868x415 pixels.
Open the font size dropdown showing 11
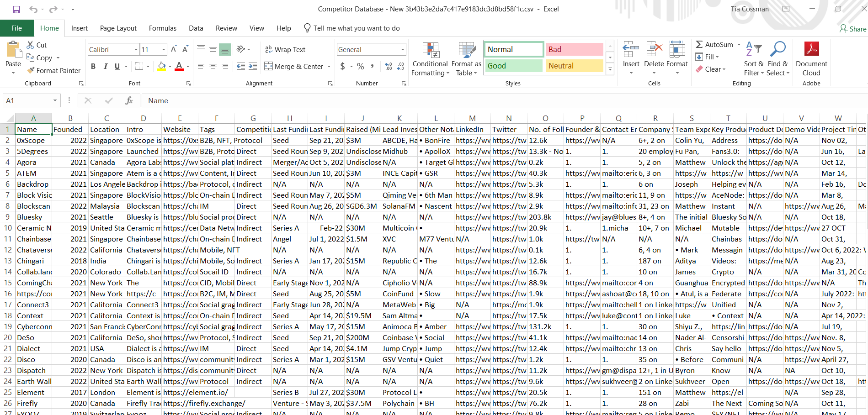pyautogui.click(x=164, y=49)
